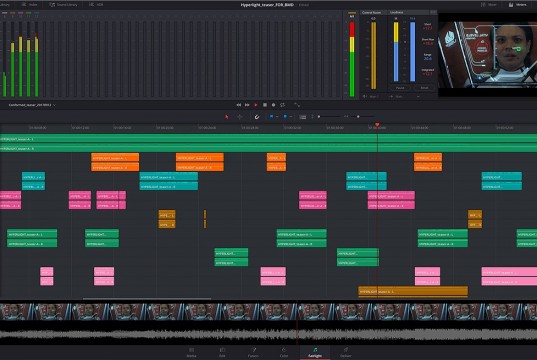Open the timeline view options icon

303,117
